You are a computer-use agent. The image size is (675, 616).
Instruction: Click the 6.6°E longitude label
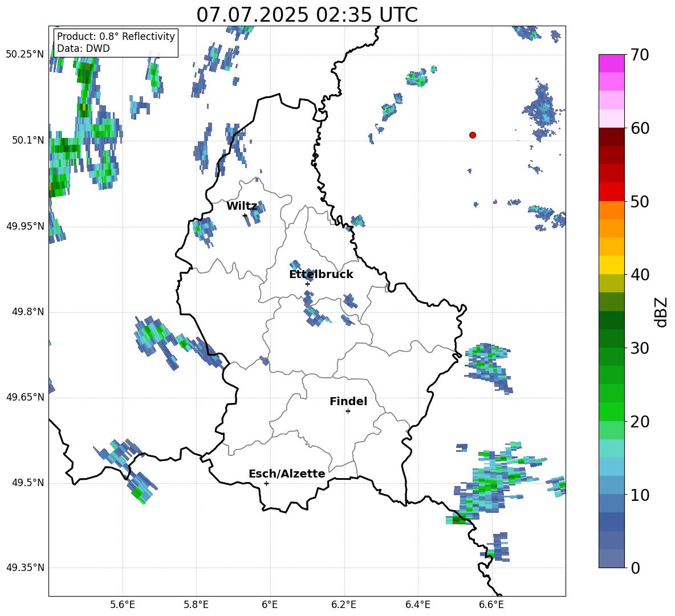click(491, 605)
